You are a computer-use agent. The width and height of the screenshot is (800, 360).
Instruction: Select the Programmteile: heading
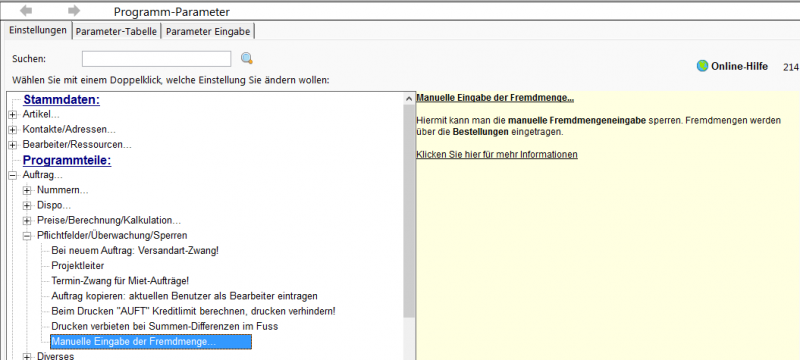(67, 161)
